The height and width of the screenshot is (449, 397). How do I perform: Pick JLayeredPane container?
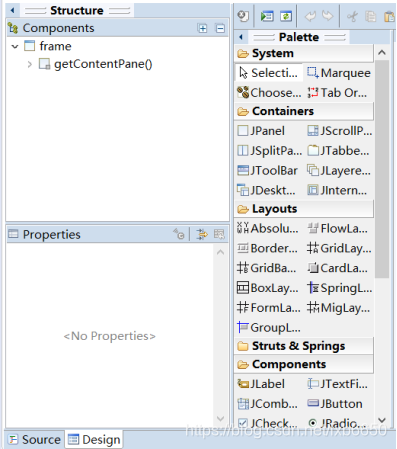pyautogui.click(x=339, y=170)
